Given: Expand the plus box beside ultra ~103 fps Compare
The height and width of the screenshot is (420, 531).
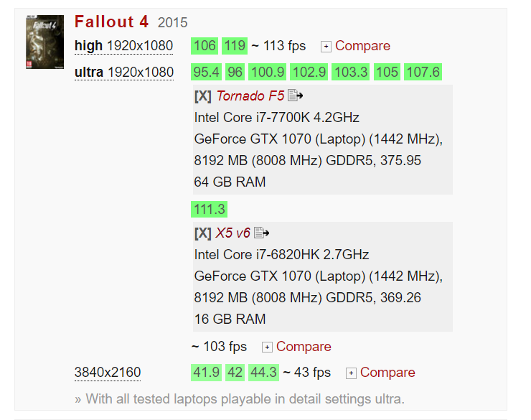Looking at the screenshot, I should click(x=267, y=347).
